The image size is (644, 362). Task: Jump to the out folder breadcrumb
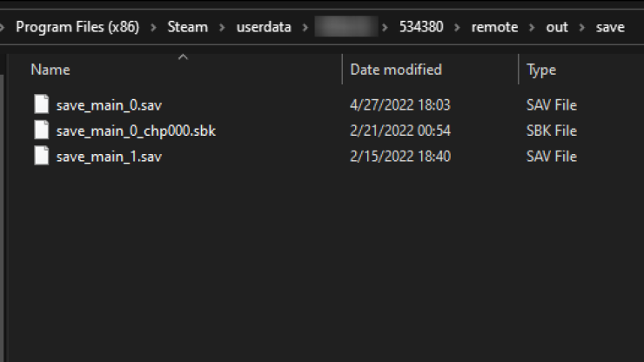point(557,27)
